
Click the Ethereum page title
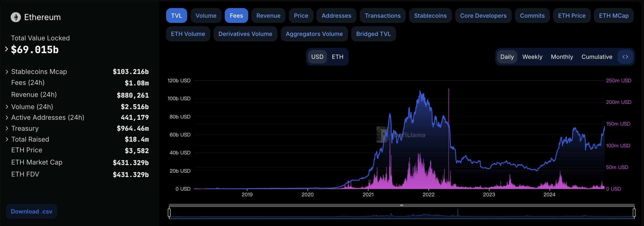[x=42, y=17]
